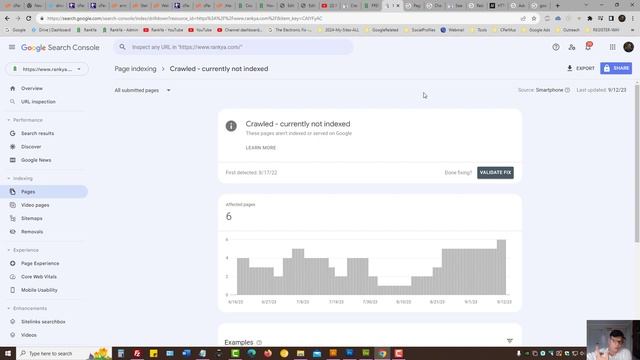This screenshot has width=640, height=360.
Task: Open the hamburger main menu
Action: click(x=12, y=47)
